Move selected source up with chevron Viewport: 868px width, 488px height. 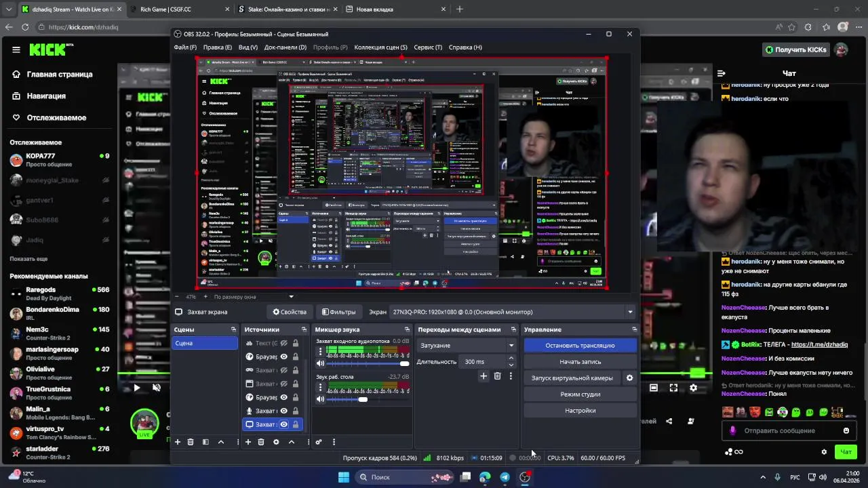[292, 442]
